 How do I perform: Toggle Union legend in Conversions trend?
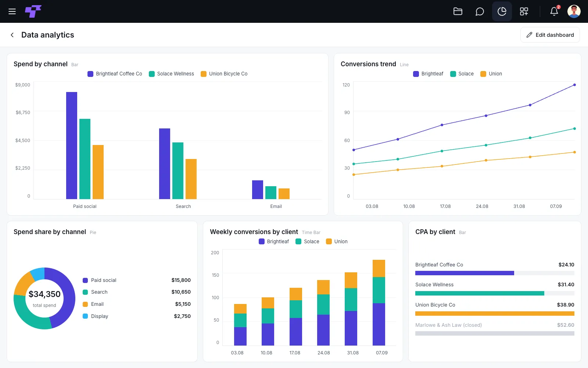click(491, 74)
